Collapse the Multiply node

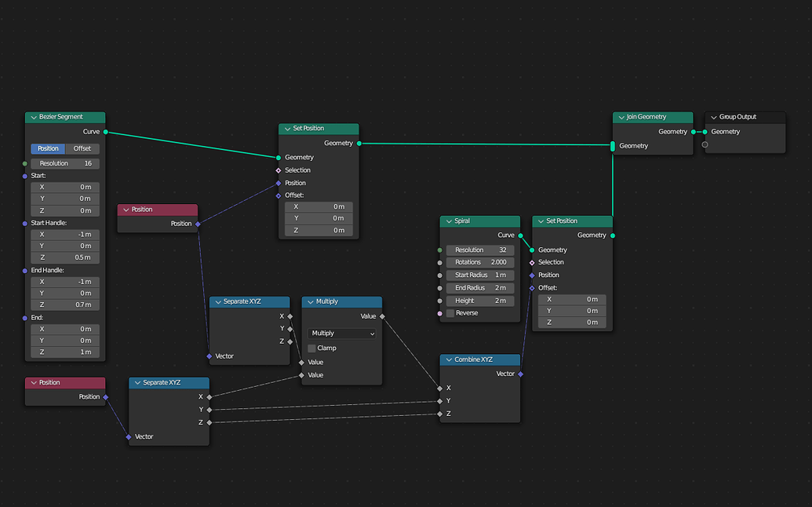(x=311, y=302)
